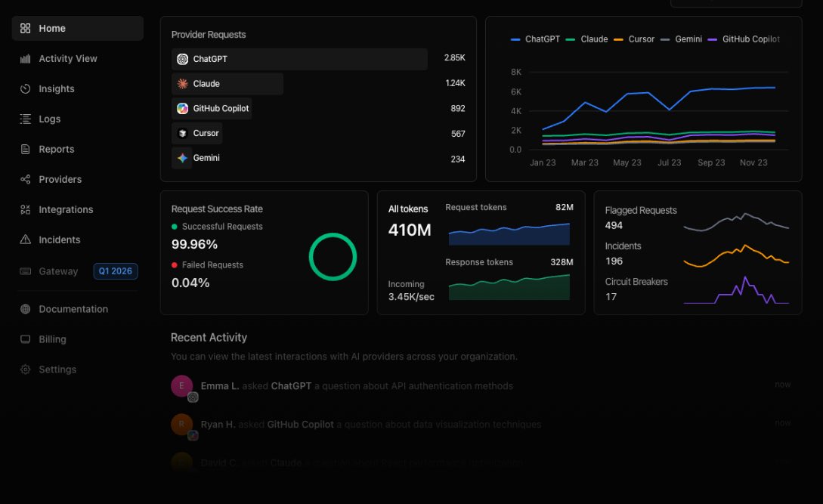Click the Q1 2026 badge next to Gateway
The image size is (823, 504).
[116, 271]
